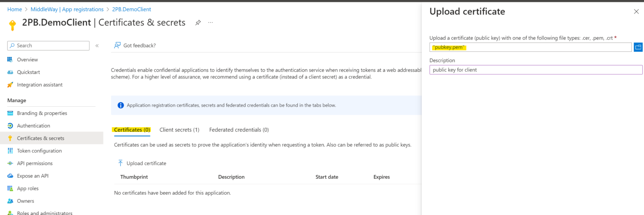The image size is (644, 215).
Task: Open Quickstart from the sidebar
Action: click(28, 72)
